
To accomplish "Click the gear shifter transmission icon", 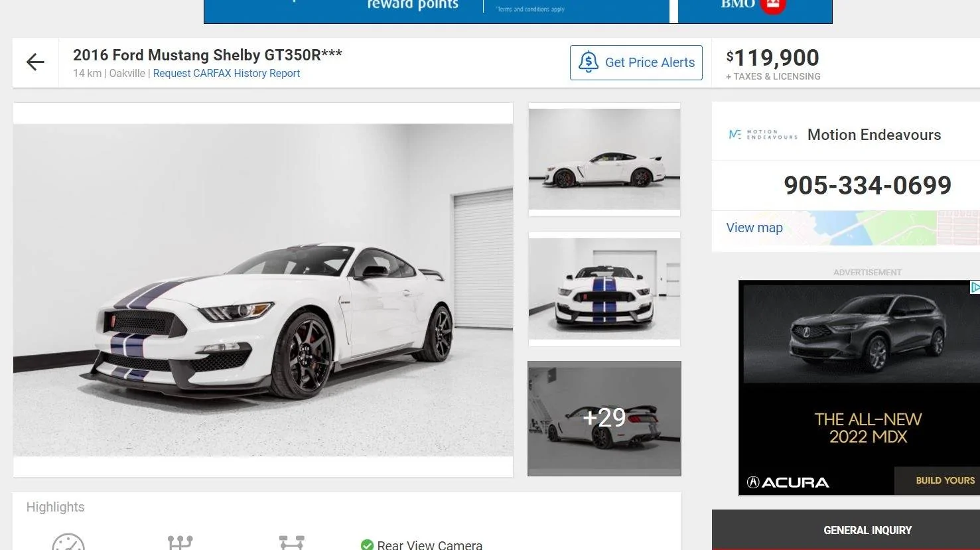I will (180, 542).
